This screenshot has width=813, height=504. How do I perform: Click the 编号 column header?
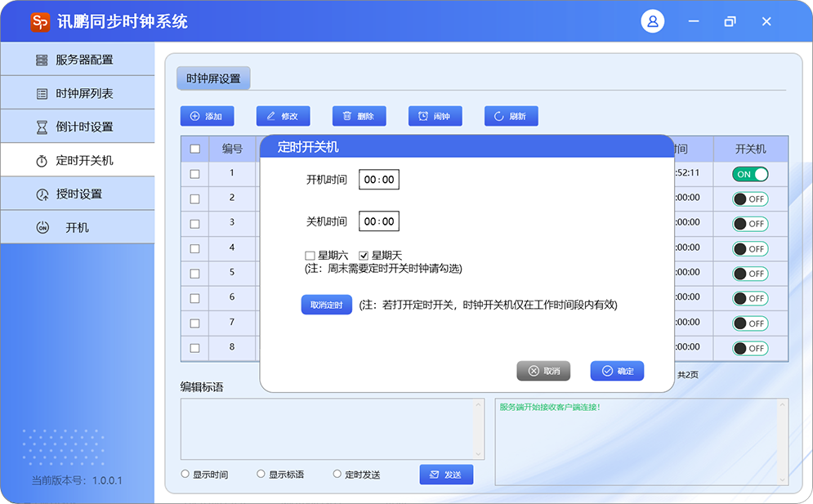232,149
